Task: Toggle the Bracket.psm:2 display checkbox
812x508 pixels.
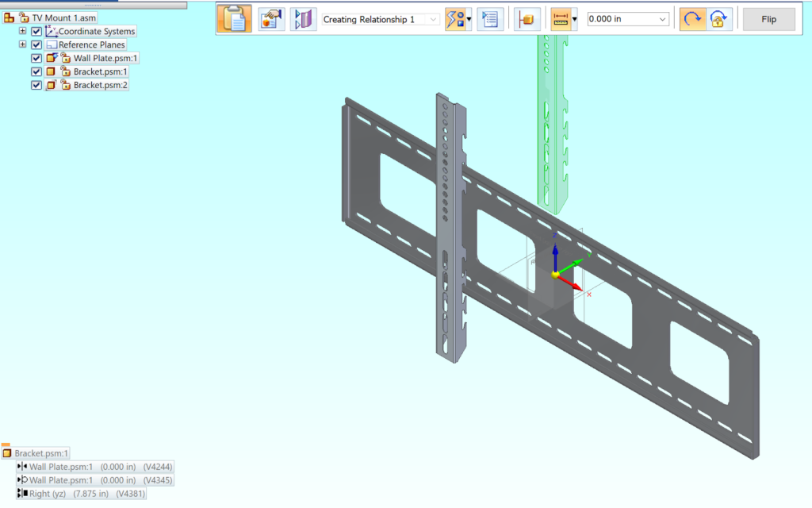Action: (36, 84)
